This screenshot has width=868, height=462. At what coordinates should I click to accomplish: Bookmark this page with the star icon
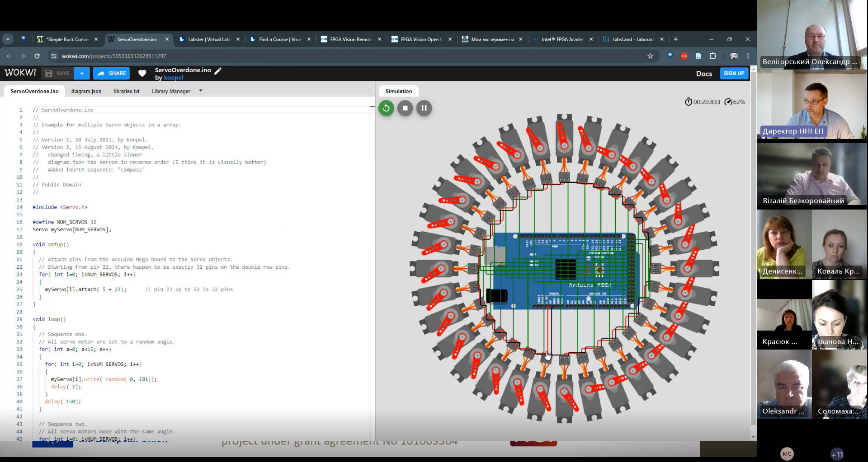650,56
